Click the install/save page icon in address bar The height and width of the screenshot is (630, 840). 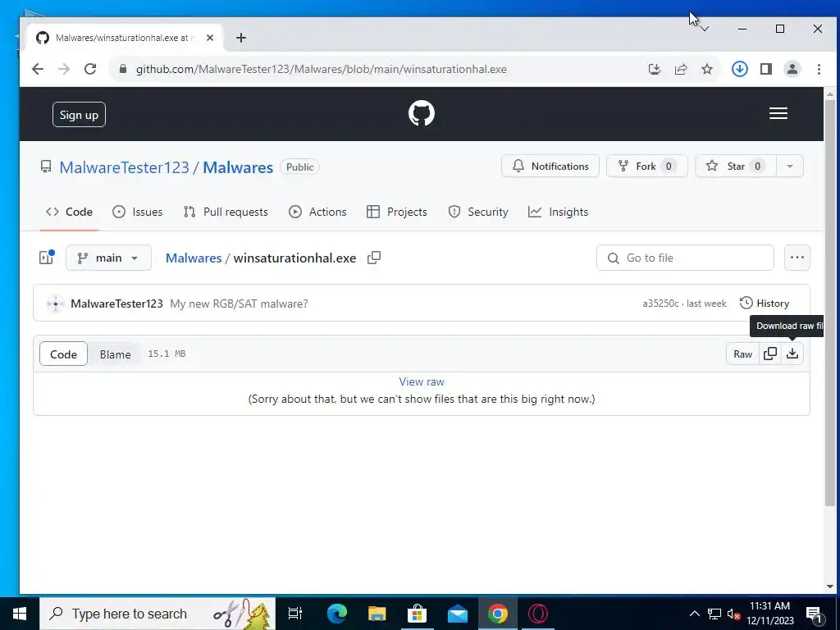pyautogui.click(x=654, y=69)
